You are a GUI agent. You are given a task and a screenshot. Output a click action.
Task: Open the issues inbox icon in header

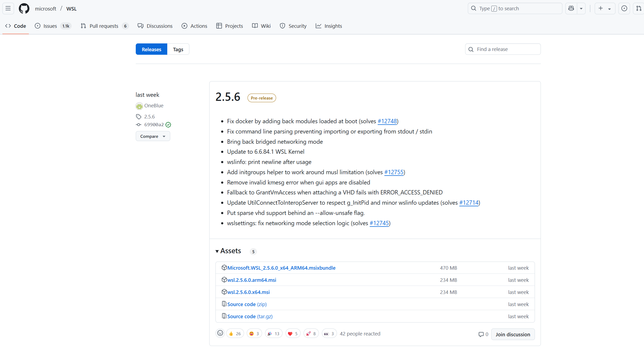[x=624, y=9]
